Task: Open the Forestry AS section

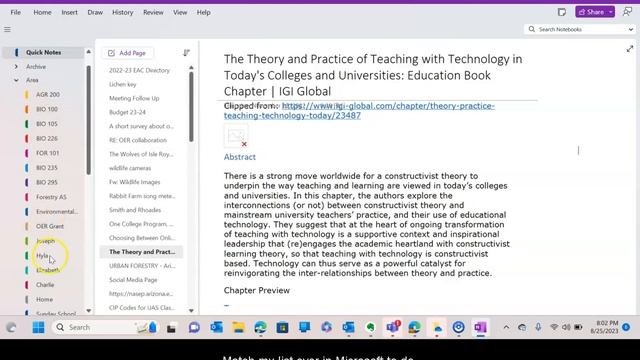Action: point(51,197)
